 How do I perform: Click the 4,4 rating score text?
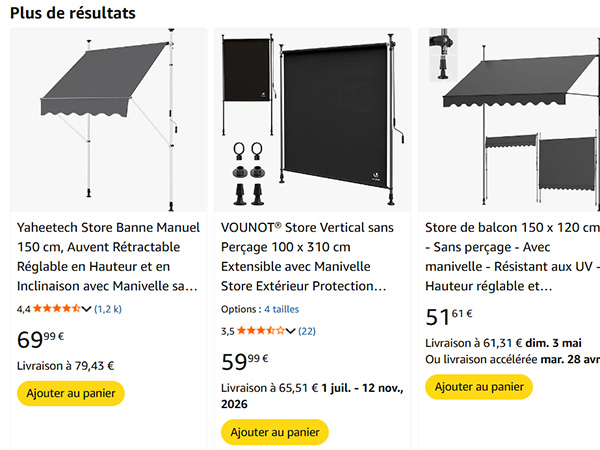click(x=24, y=309)
